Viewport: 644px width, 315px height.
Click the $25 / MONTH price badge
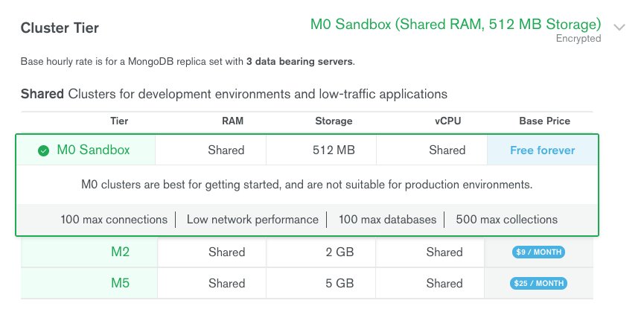click(x=538, y=284)
